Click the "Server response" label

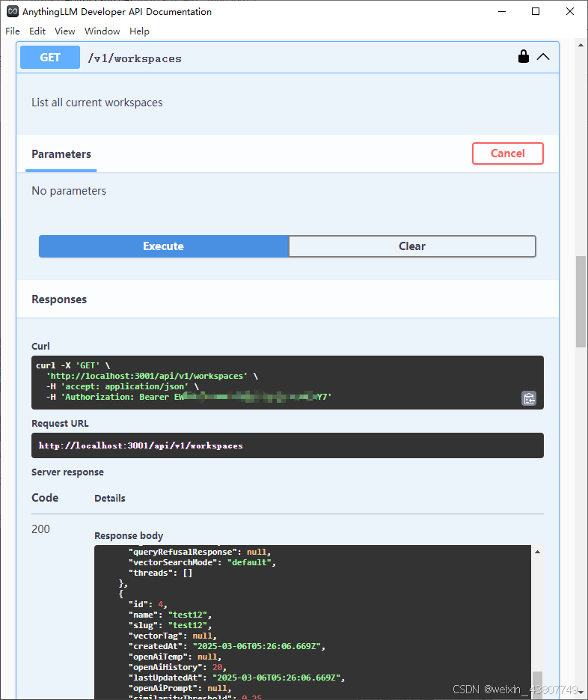click(x=67, y=472)
